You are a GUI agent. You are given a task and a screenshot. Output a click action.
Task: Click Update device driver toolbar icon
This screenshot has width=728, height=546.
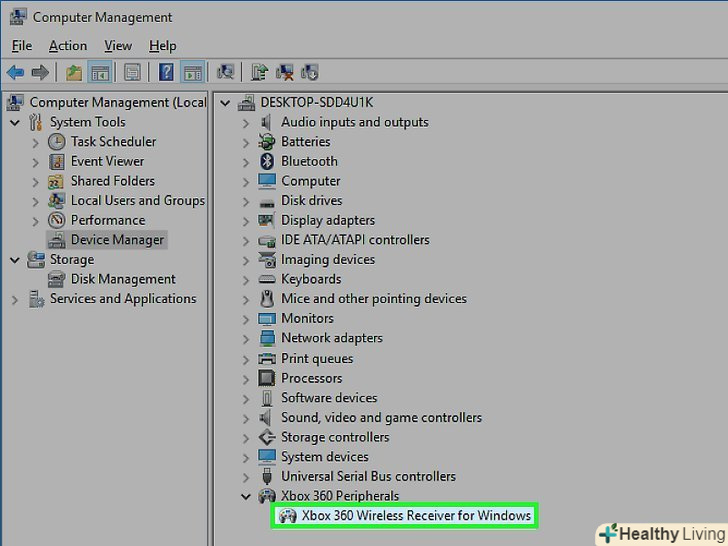coord(260,72)
